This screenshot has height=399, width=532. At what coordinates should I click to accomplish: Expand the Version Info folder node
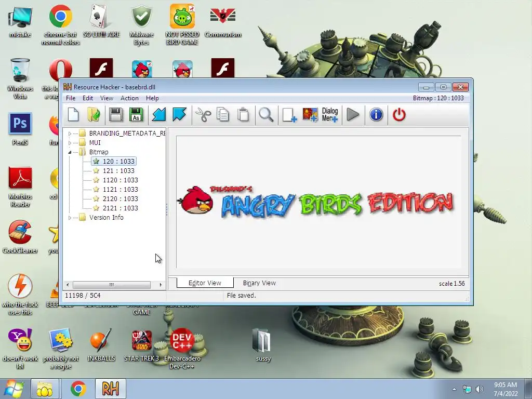[70, 218]
